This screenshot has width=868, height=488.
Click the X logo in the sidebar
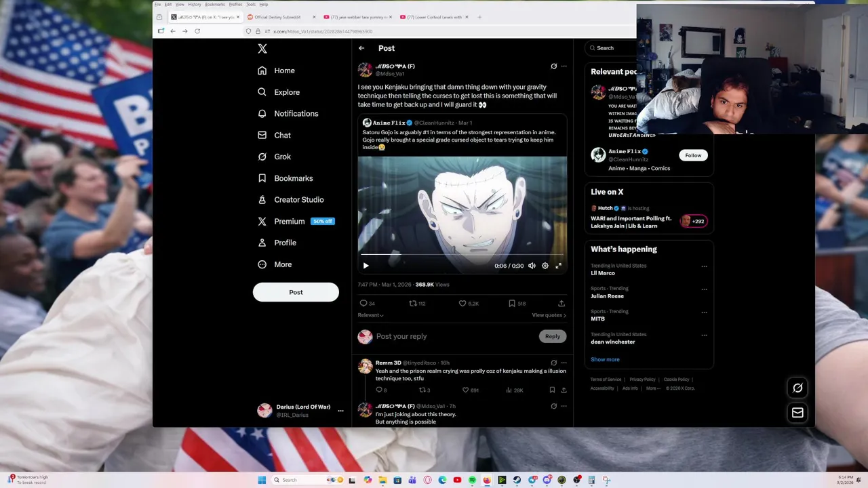click(262, 49)
